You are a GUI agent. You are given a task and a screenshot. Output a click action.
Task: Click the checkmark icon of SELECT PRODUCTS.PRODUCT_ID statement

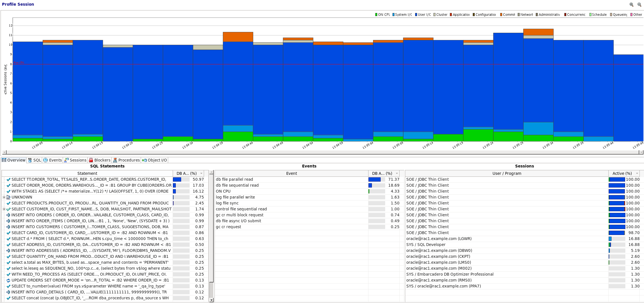tap(8, 203)
